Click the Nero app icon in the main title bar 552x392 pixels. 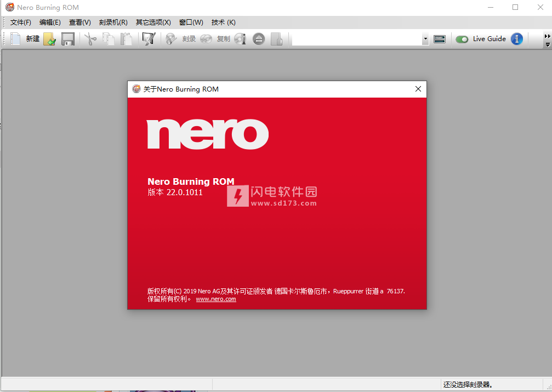click(10, 7)
